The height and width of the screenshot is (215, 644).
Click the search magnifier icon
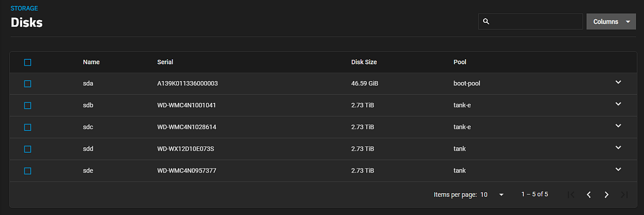pos(486,22)
